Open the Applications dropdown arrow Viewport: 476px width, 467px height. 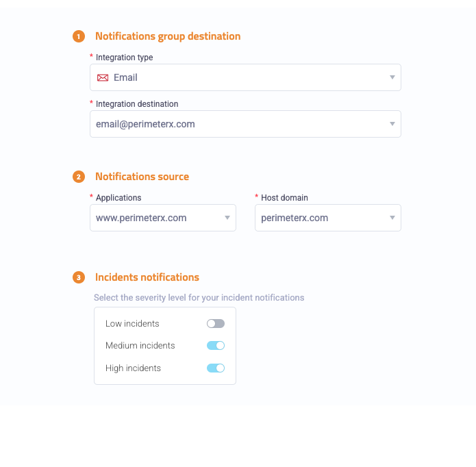[227, 218]
